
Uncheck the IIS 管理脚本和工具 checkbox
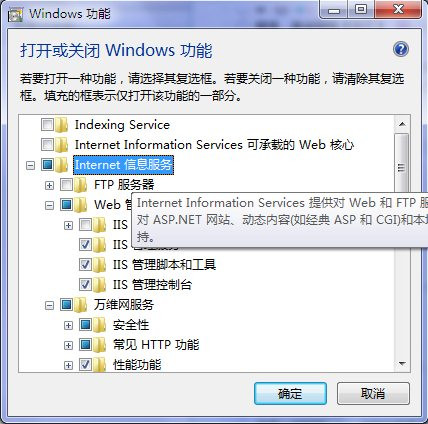click(x=85, y=265)
